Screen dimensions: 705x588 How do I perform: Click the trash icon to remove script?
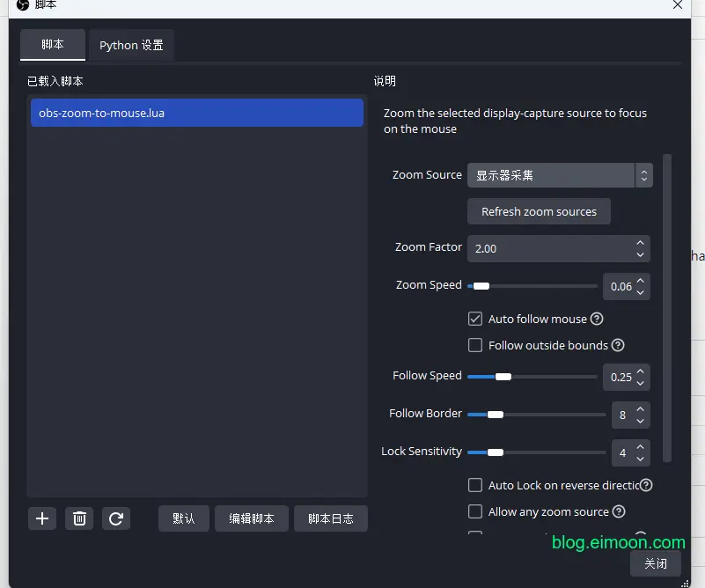pyautogui.click(x=79, y=518)
